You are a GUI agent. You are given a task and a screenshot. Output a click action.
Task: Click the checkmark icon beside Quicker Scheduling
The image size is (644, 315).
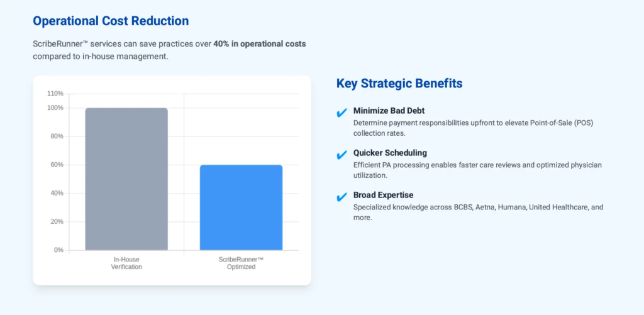point(342,155)
